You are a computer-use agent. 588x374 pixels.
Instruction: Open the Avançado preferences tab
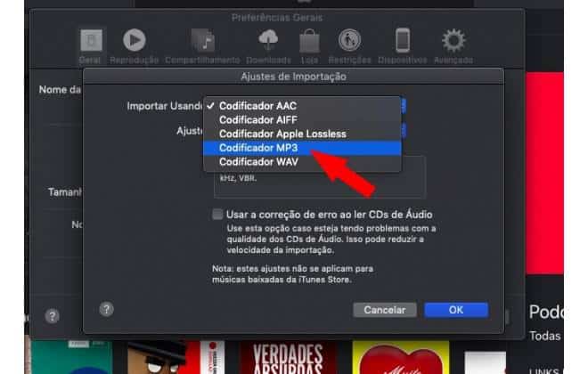453,45
